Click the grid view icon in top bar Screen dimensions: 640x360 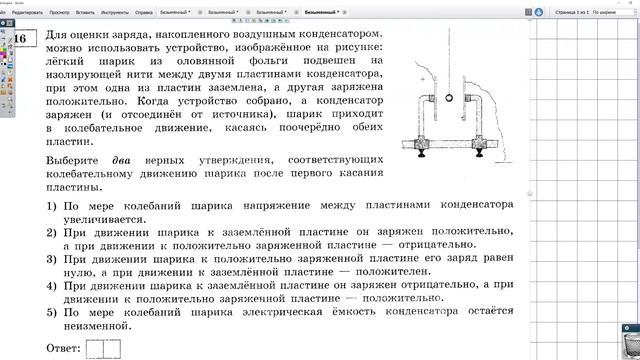tap(529, 12)
